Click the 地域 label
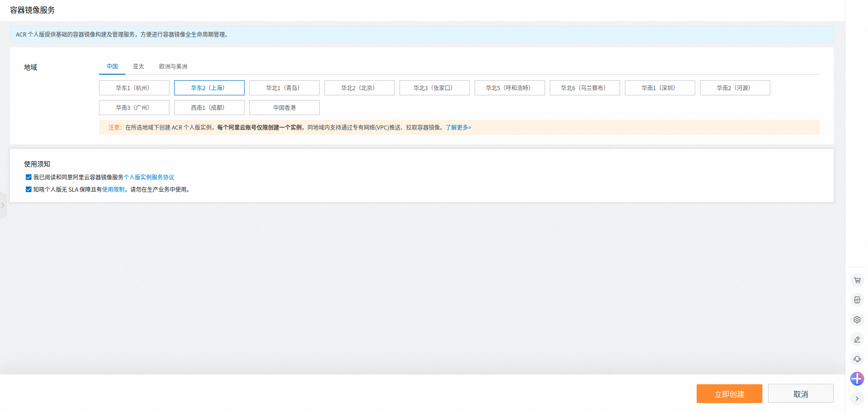Image resolution: width=868 pixels, height=412 pixels. pyautogui.click(x=31, y=67)
